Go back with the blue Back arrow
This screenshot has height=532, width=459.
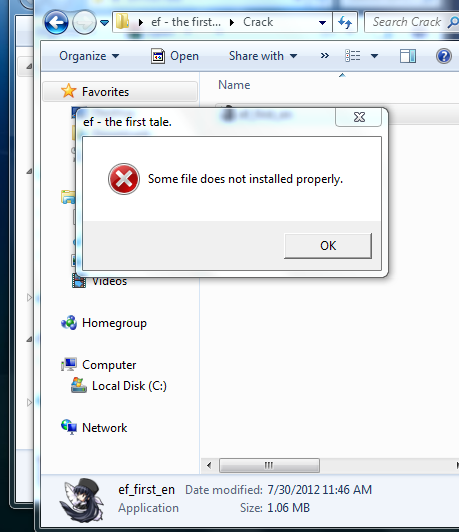56,23
